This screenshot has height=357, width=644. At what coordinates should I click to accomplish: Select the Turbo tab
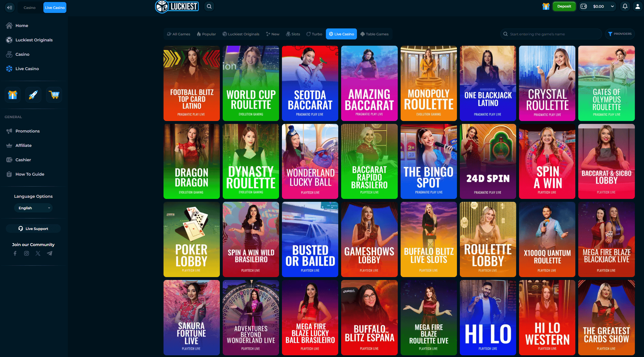point(314,34)
